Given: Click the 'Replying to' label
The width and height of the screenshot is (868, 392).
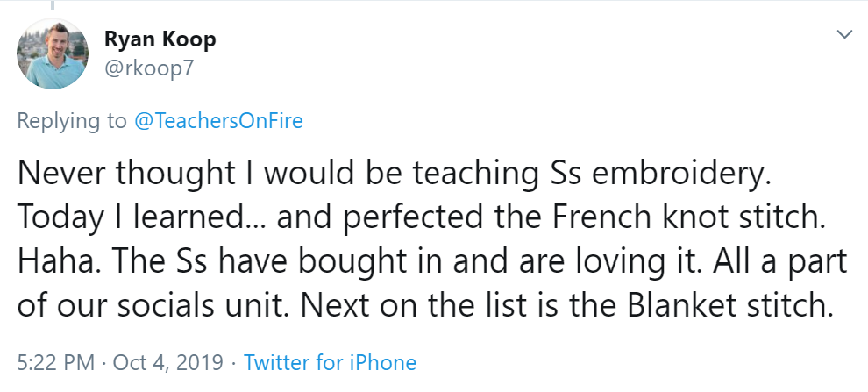Looking at the screenshot, I should (72, 121).
